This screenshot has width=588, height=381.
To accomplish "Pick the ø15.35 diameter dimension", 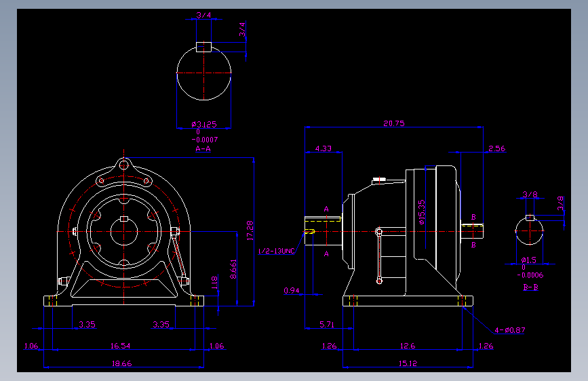I will [422, 212].
